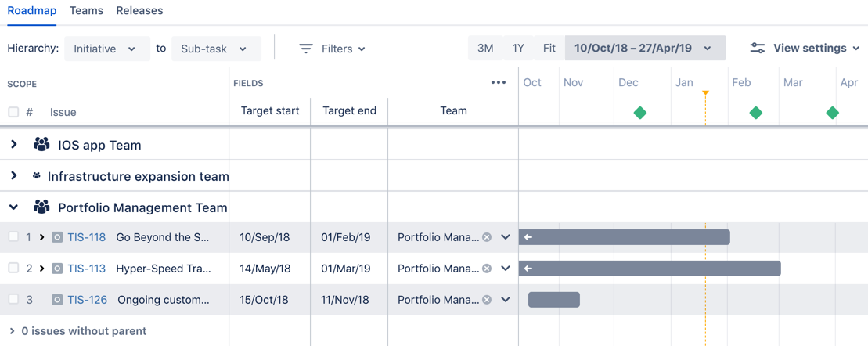
Task: Remove team from TIS-118 with x icon
Action: coord(487,237)
